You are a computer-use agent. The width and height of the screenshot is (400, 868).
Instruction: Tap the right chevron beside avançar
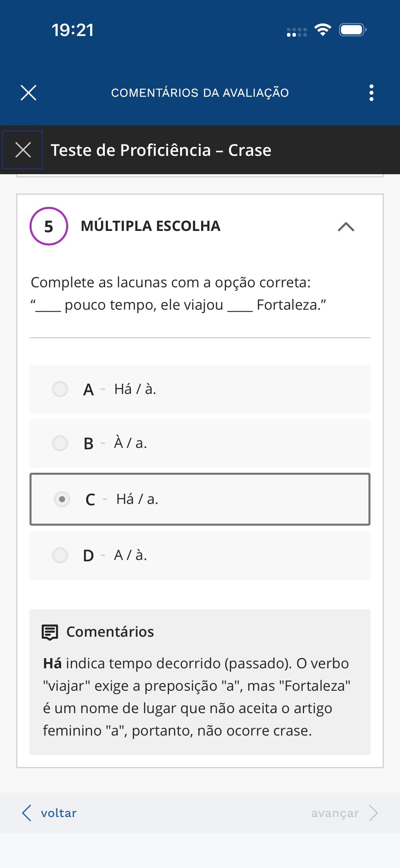coord(374,813)
